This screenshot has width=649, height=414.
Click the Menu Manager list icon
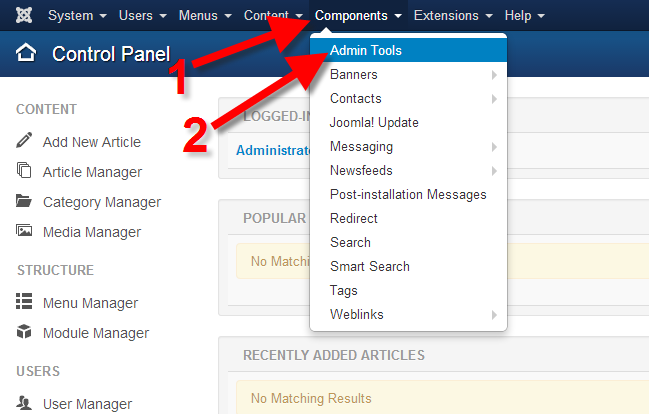[24, 302]
